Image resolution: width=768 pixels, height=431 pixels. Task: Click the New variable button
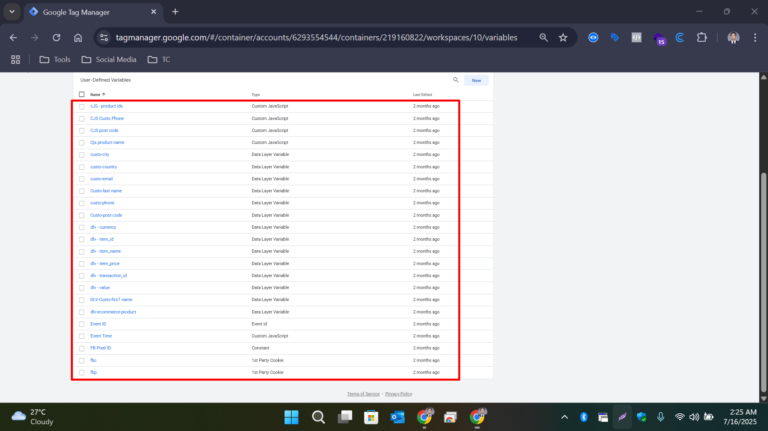(x=476, y=80)
